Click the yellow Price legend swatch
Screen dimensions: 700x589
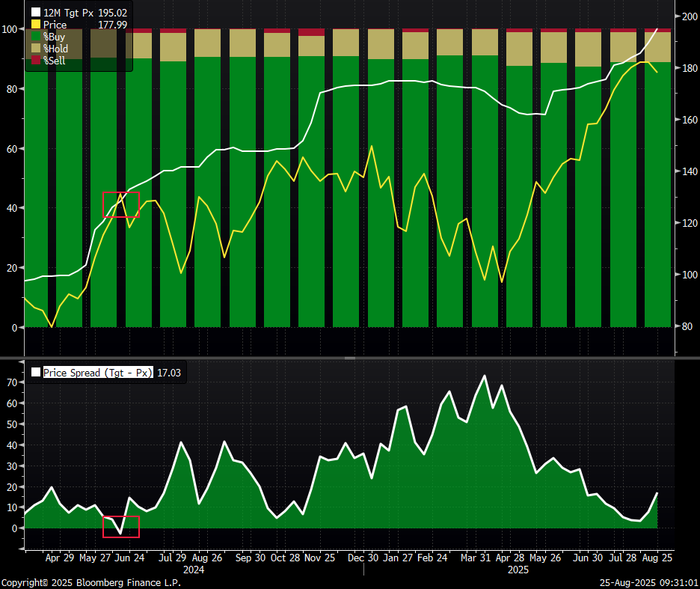click(x=36, y=24)
